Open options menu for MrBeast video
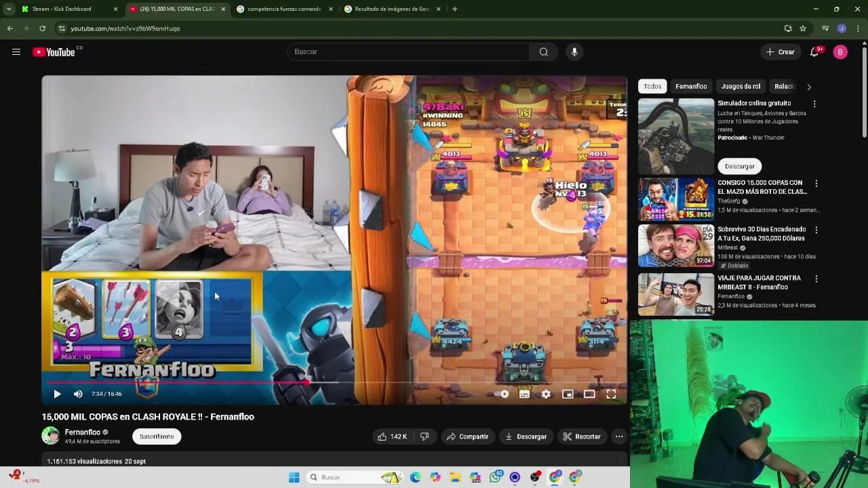This screenshot has height=488, width=868. click(x=816, y=230)
